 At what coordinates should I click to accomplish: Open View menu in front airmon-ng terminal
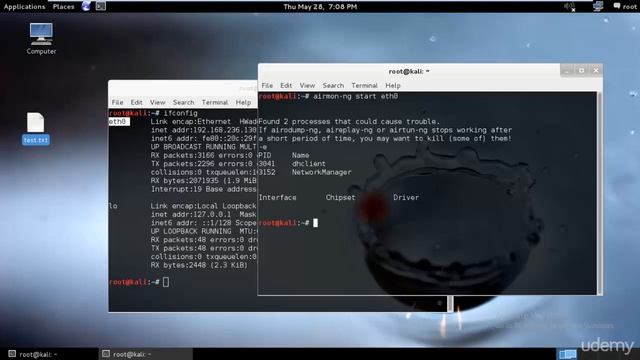point(307,85)
